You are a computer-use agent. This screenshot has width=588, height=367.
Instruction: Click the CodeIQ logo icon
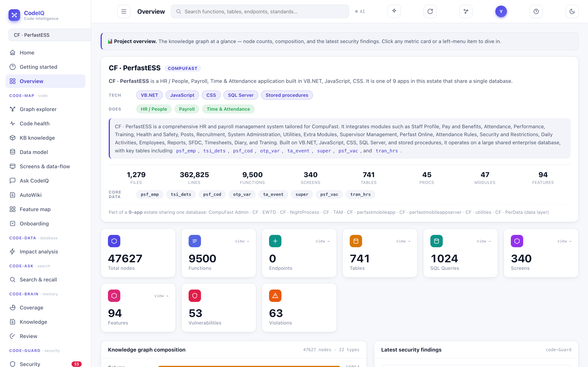14,15
